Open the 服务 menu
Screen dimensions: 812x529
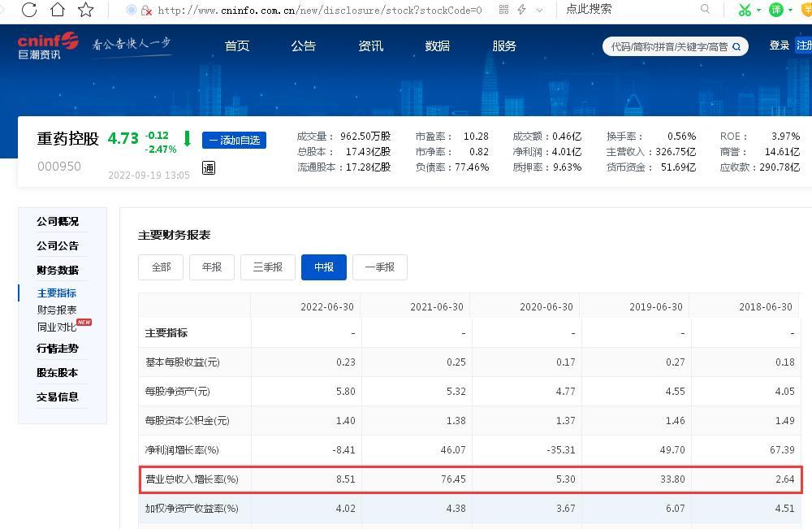tap(504, 46)
